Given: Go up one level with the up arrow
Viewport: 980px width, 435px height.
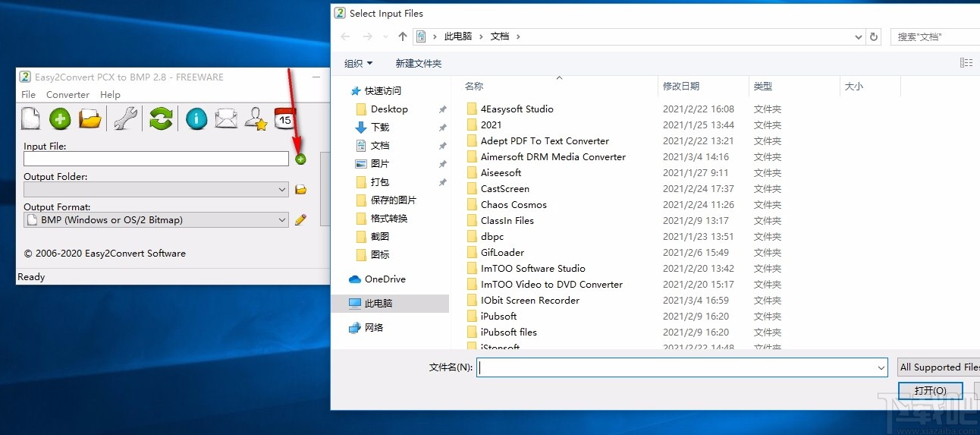Looking at the screenshot, I should click(x=403, y=36).
